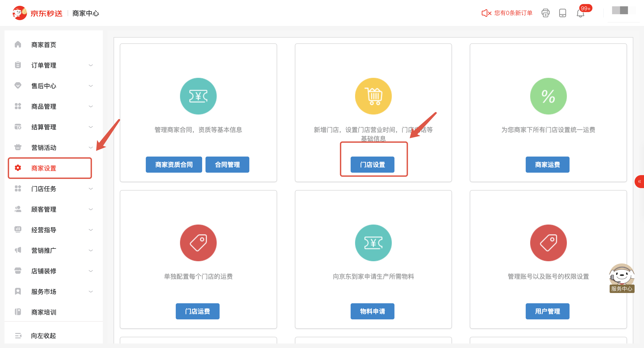The width and height of the screenshot is (644, 348).
Task: Expand the 订单管理 chevron
Action: [x=91, y=65]
